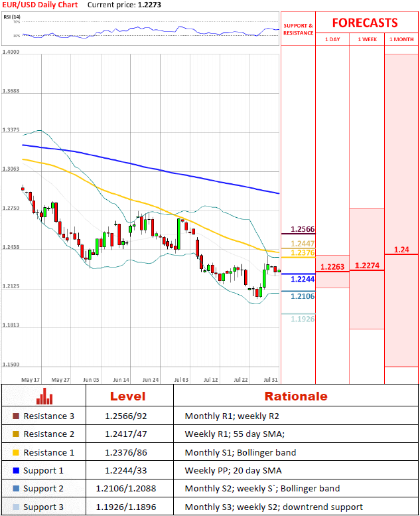Click the 1.2125 price axis label
Viewport: 420px width, 516px height.
[x=11, y=286]
